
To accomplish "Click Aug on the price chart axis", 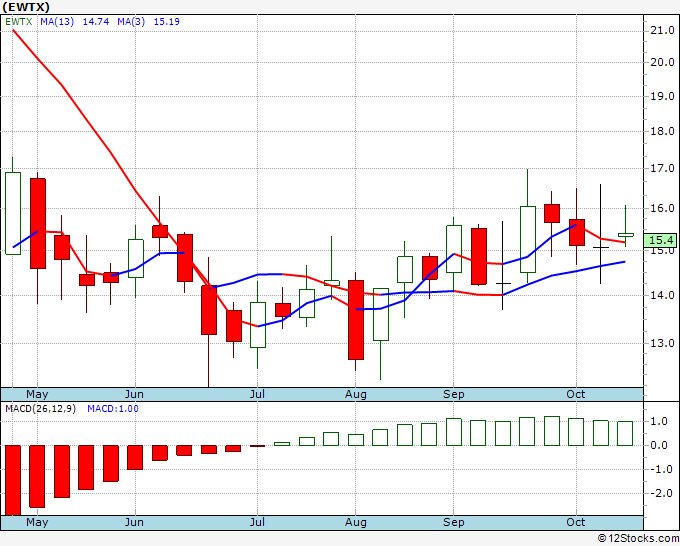I will pos(356,394).
